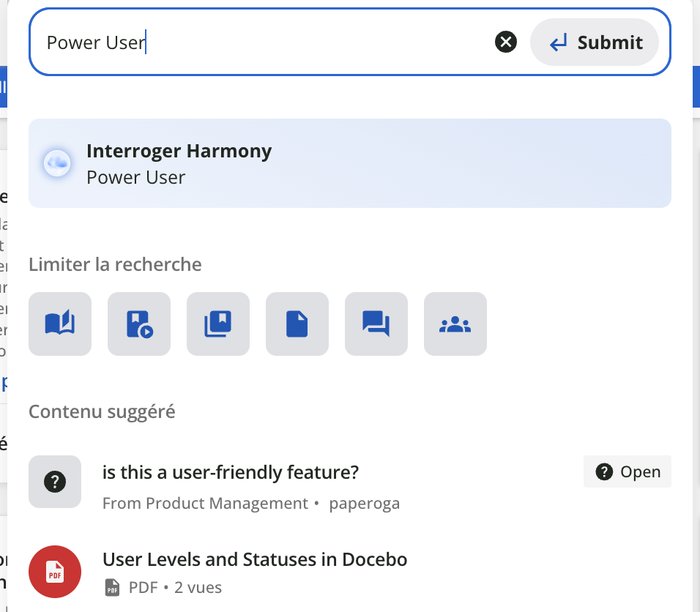This screenshot has height=612, width=700.
Task: Clear the search text with the X icon
Action: tap(506, 42)
